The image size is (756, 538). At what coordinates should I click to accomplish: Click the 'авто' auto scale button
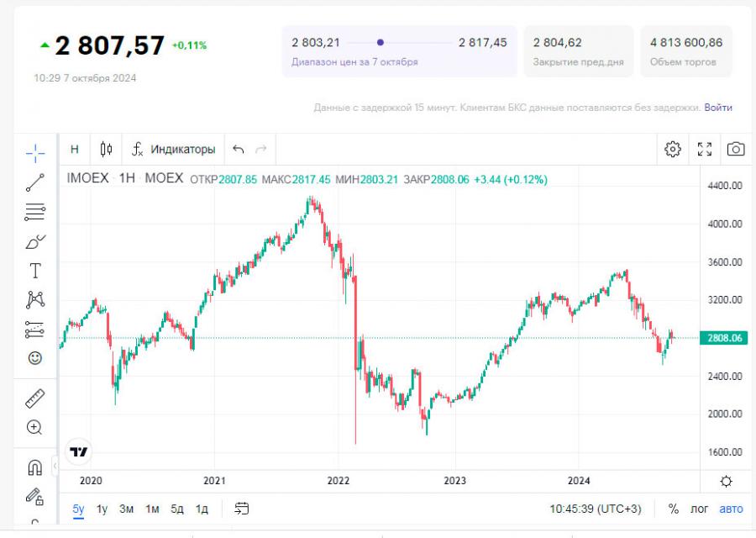(731, 509)
